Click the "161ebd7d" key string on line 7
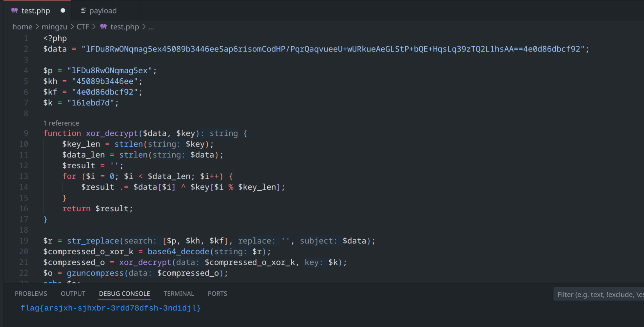 91,103
